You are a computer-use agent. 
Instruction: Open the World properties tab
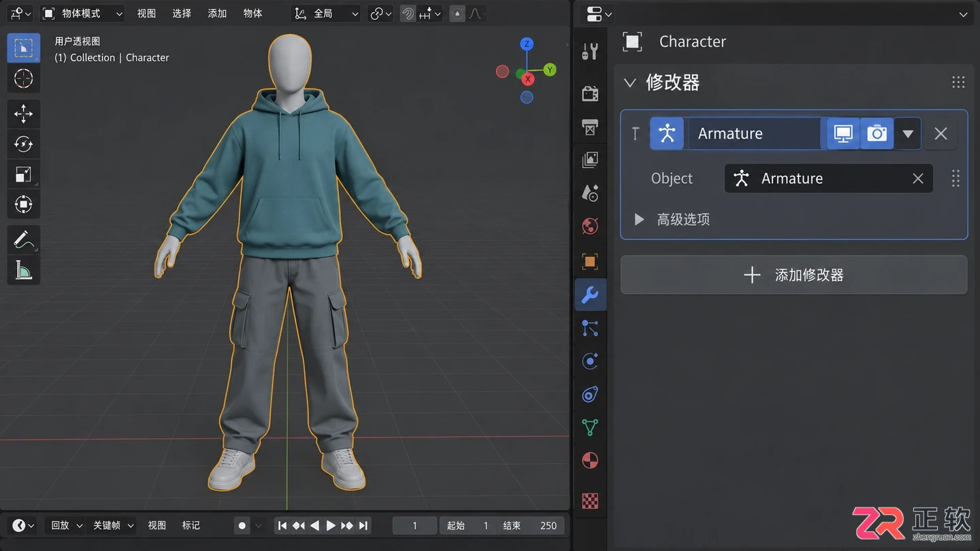(590, 227)
